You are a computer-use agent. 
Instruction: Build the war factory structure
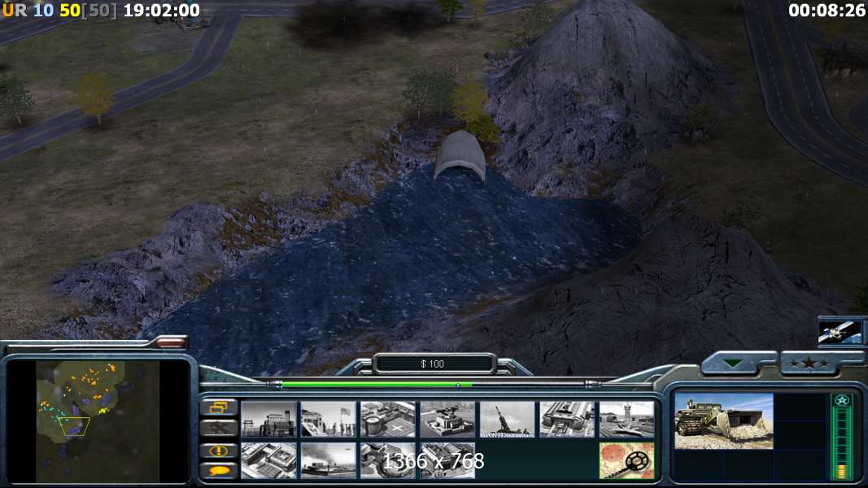pyautogui.click(x=567, y=420)
